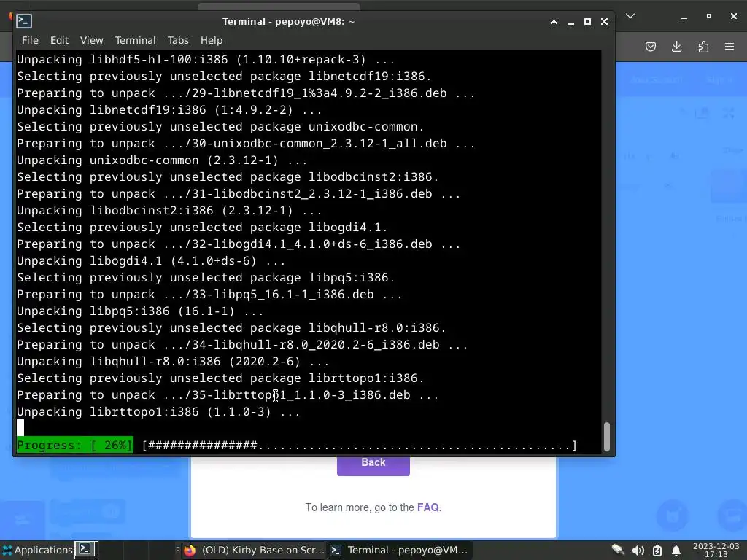Click 'Unpacking librttopo1:i386 (1.1.0-3)' line

[158, 413]
